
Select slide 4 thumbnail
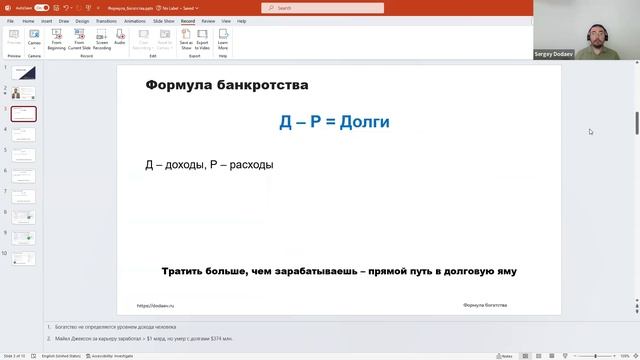(x=24, y=135)
